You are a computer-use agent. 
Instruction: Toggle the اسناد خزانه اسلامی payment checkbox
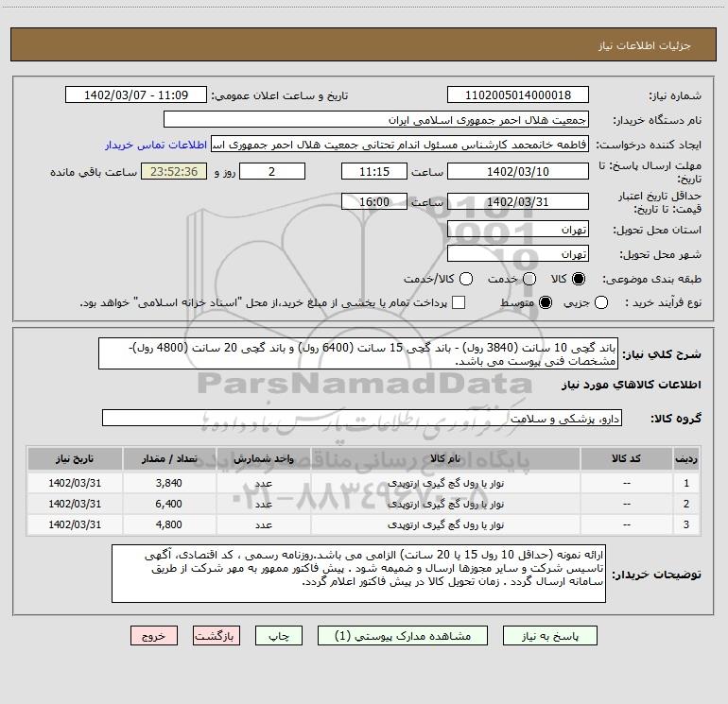[459, 302]
